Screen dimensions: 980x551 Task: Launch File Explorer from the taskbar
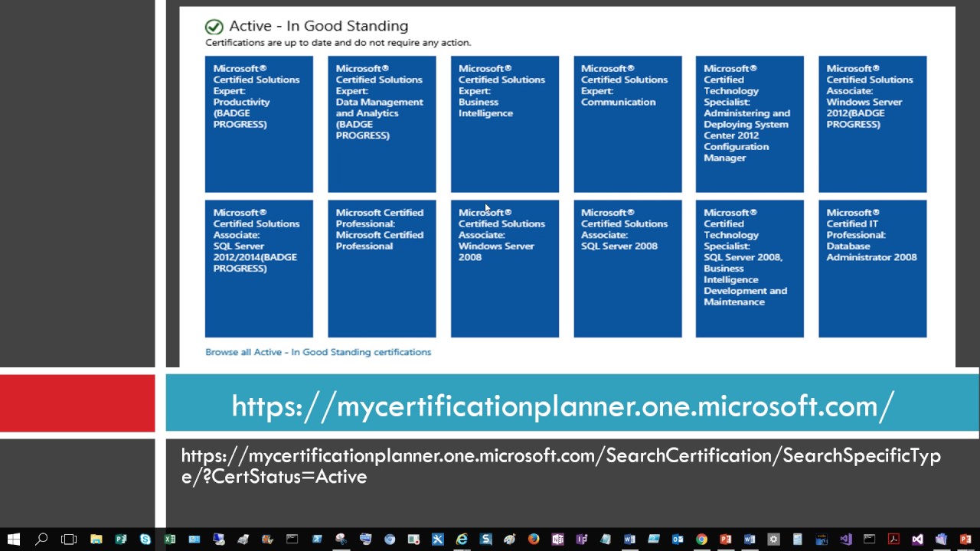96,539
